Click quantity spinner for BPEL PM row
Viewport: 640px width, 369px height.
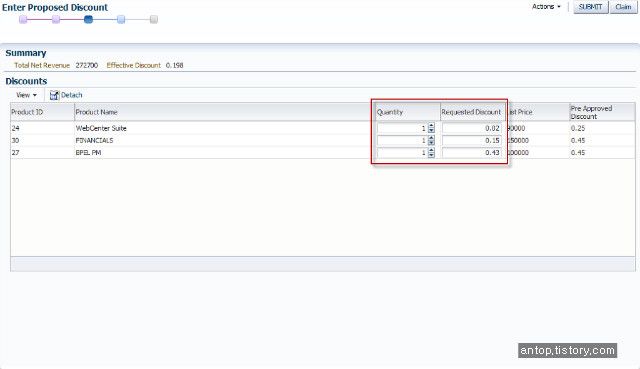pos(431,153)
